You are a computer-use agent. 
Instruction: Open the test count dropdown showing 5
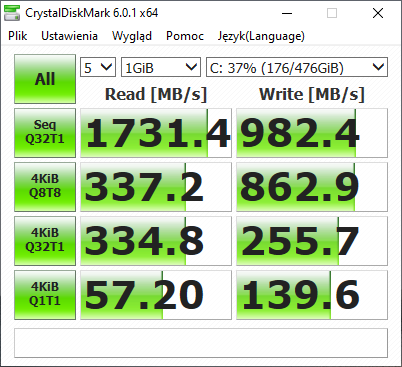[98, 67]
